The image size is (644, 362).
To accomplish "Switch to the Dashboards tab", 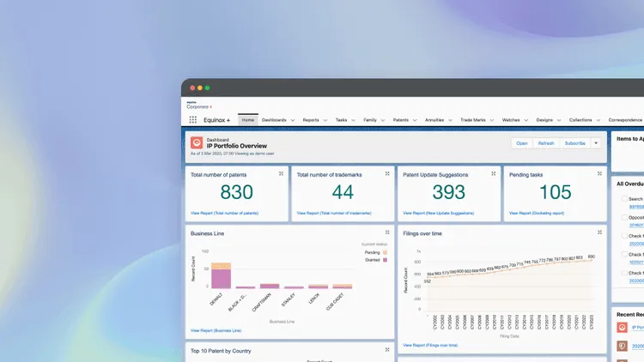I will (x=274, y=120).
